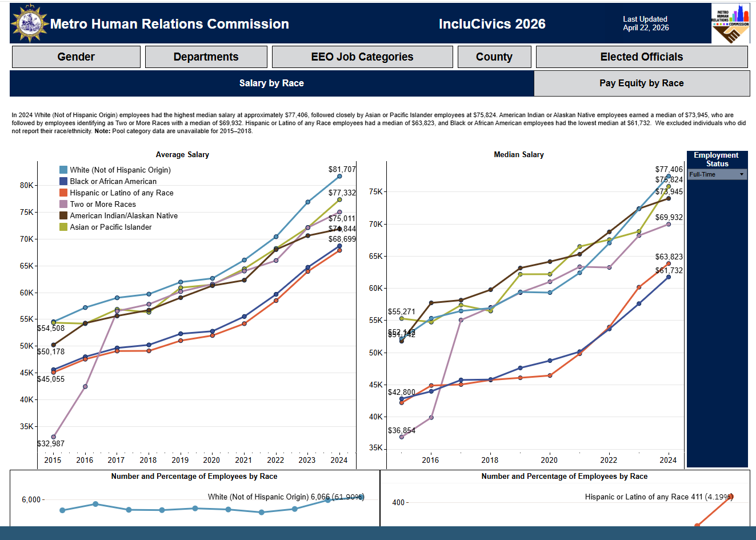Screen dimensions: 756x540
Task: Select the $63,823 median salary label
Action: (x=669, y=257)
